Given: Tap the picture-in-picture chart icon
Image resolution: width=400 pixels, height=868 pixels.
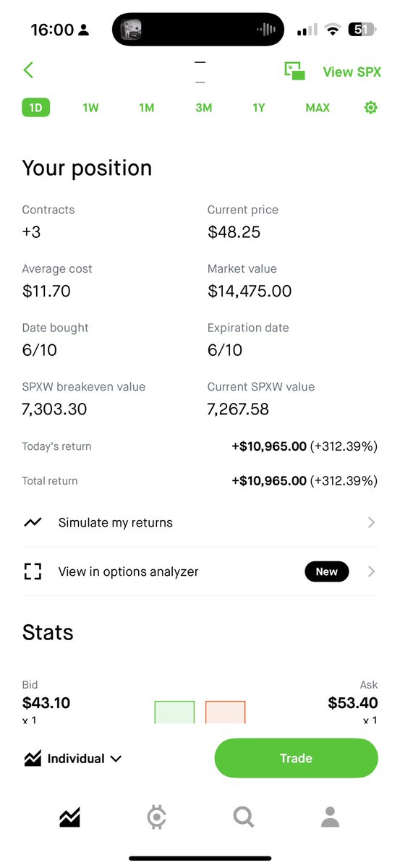Looking at the screenshot, I should click(x=294, y=71).
